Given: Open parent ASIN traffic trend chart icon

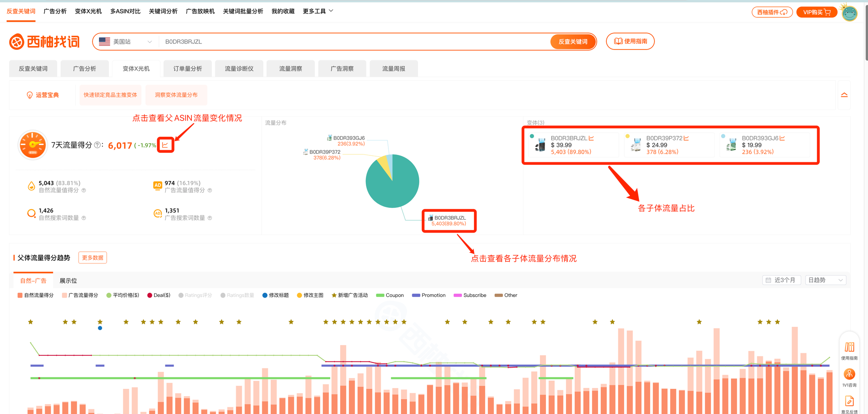Looking at the screenshot, I should point(165,145).
